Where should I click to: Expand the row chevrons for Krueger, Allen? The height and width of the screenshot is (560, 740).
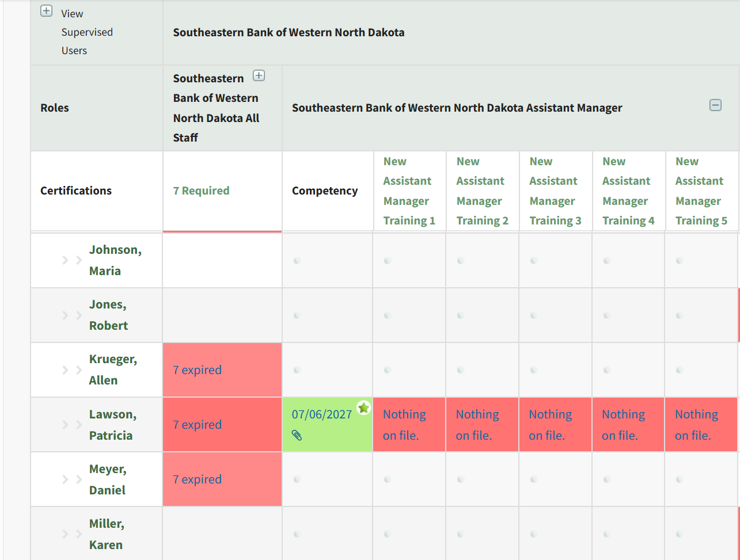pyautogui.click(x=72, y=369)
